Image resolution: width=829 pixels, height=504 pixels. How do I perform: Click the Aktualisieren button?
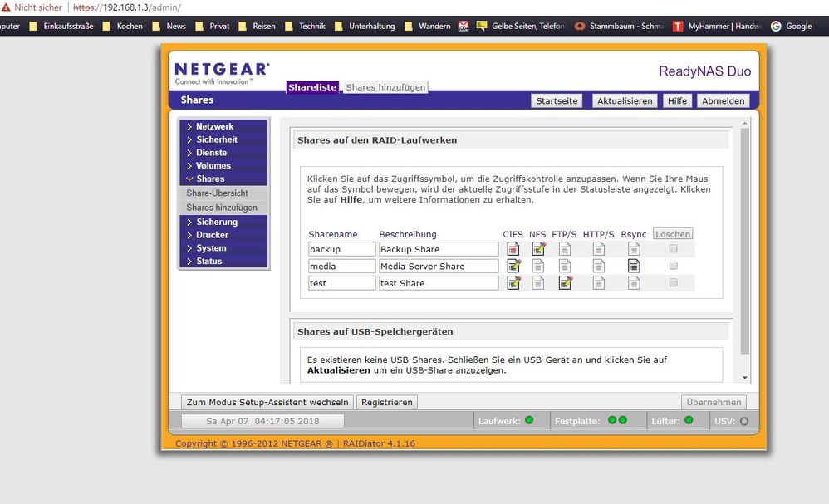pos(625,101)
